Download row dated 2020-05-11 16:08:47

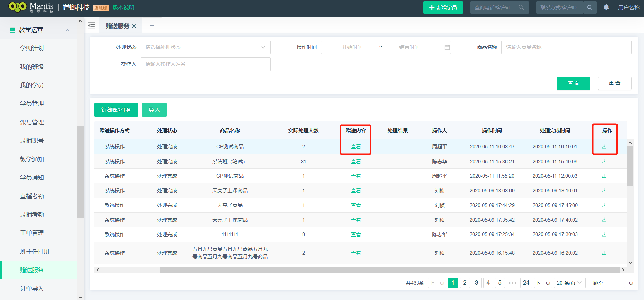pos(604,147)
